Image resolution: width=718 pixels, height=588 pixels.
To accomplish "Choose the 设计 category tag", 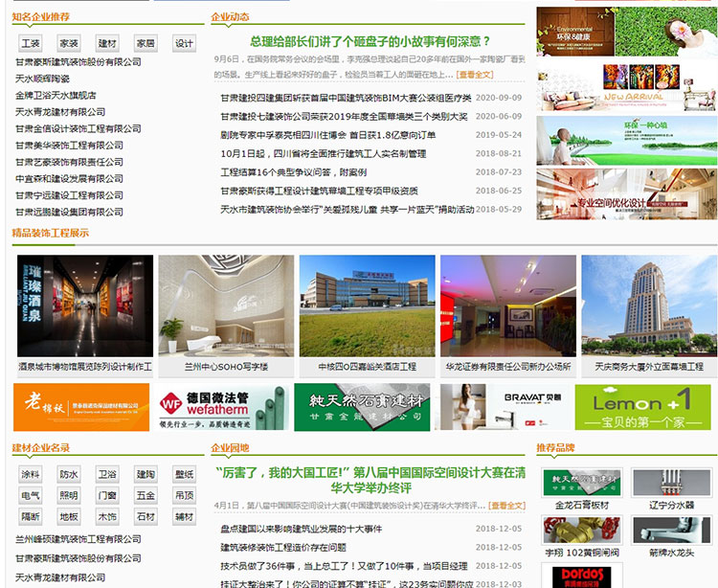I will 184,43.
